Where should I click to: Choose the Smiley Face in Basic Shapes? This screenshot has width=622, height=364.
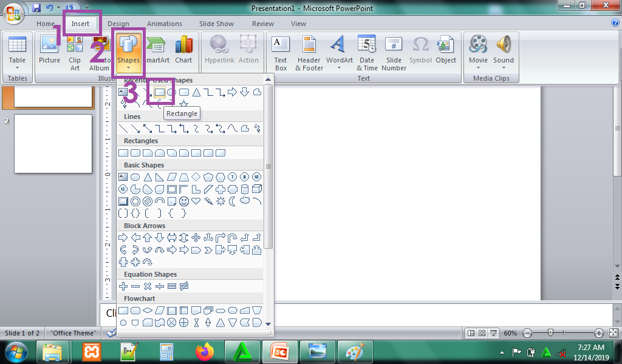pos(183,201)
